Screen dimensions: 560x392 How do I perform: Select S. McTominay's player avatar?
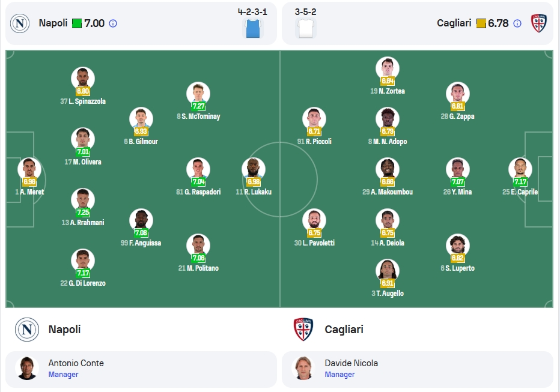tap(198, 94)
